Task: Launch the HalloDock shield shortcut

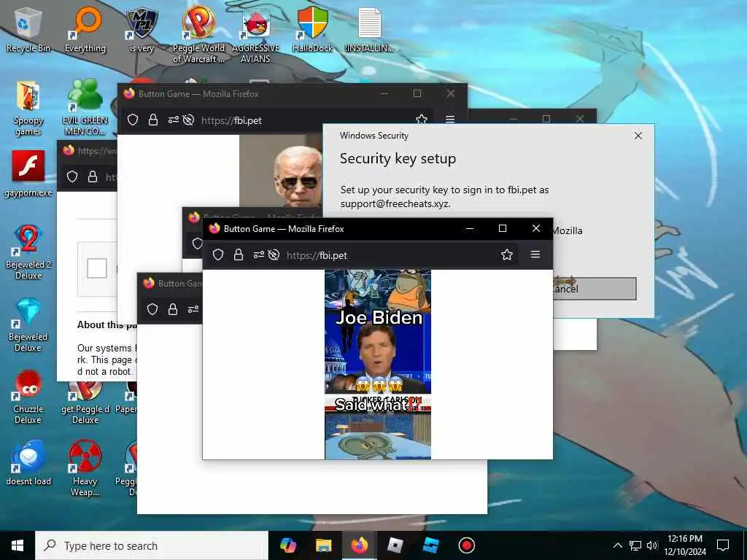Action: point(312,28)
